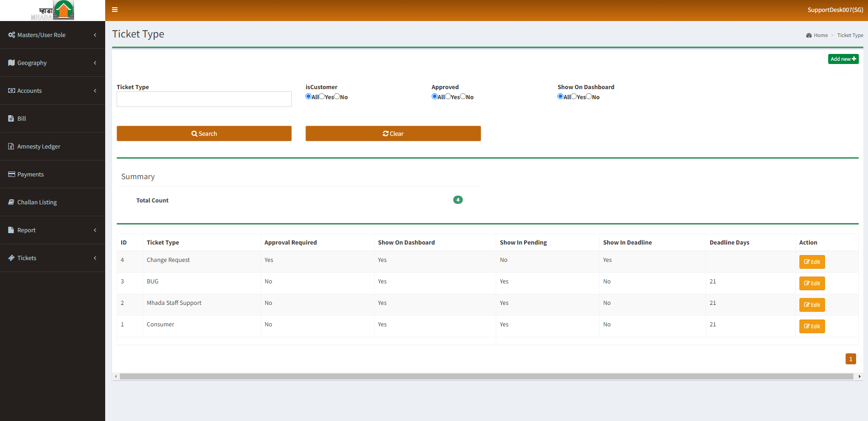The width and height of the screenshot is (868, 421).
Task: Select Yes for isCustomer filter
Action: [322, 96]
